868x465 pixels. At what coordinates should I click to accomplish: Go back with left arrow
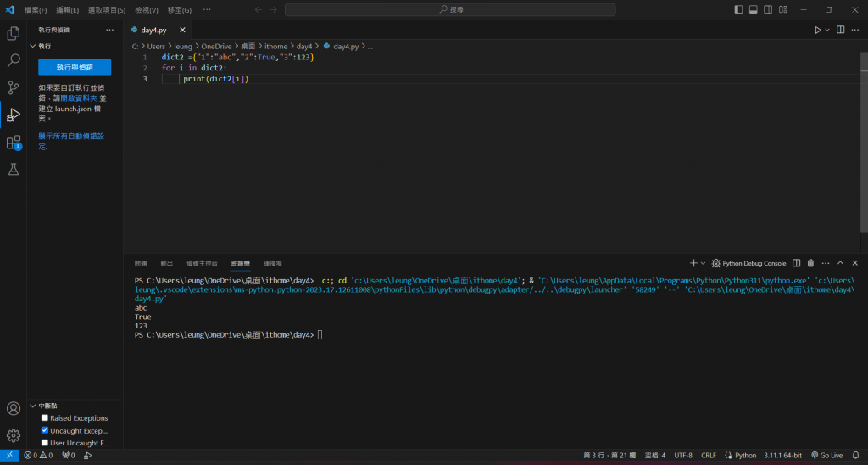[x=258, y=9]
